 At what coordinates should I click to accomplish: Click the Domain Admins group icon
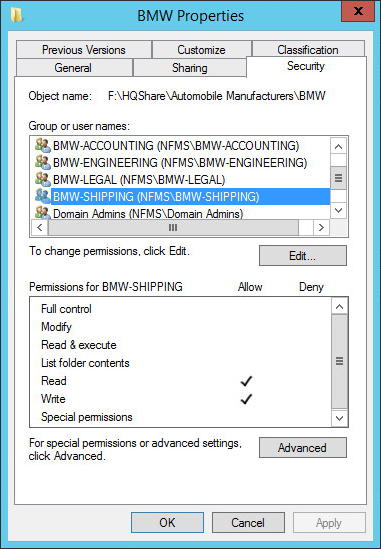point(43,213)
